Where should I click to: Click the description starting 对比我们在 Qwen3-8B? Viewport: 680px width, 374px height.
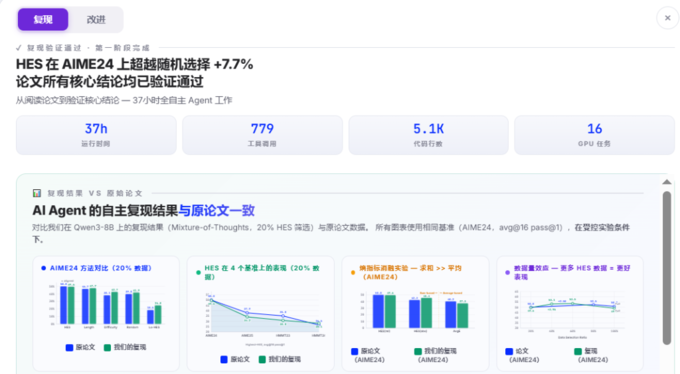[x=331, y=233]
